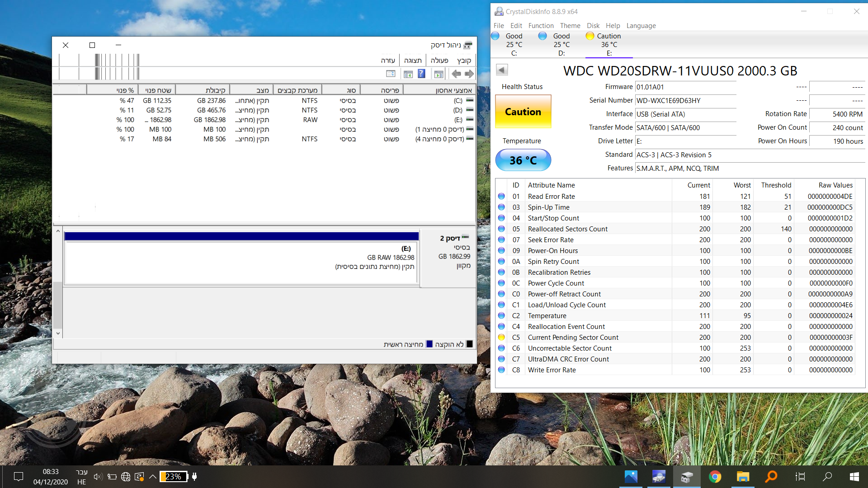Screen dimensions: 868x488
Task: Click the Firmware field 01.01A01
Action: 686,87
